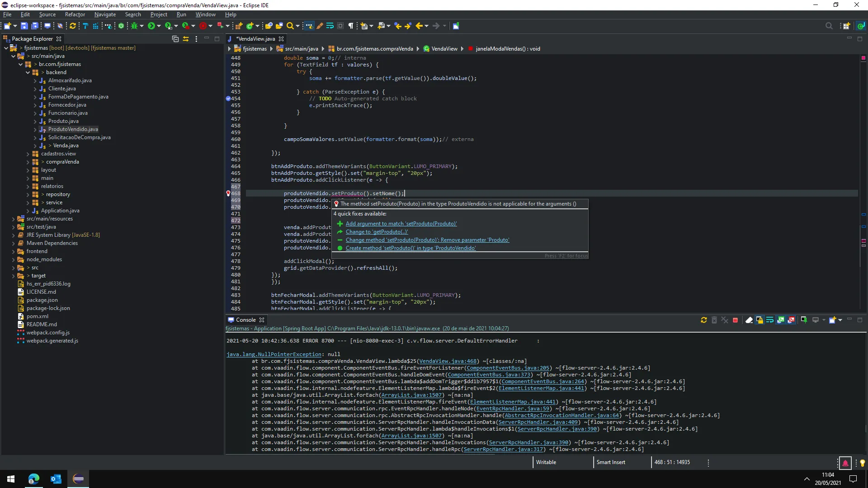Screen dimensions: 868x488
Task: Click the Clear Console eraser icon
Action: (749, 320)
